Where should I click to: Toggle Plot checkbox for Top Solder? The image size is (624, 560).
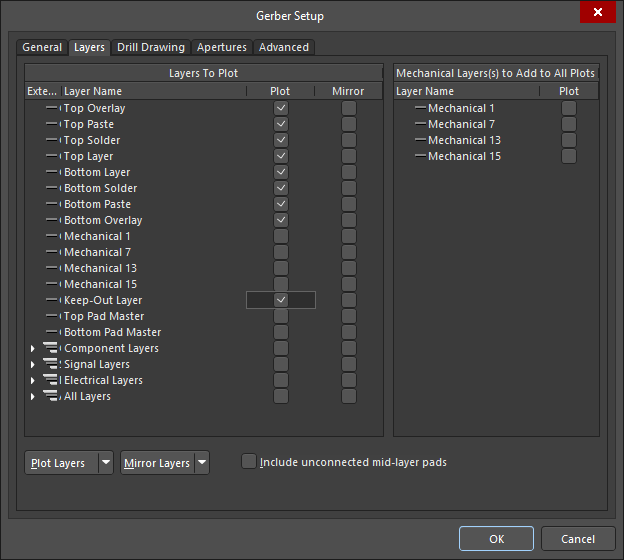pos(281,140)
